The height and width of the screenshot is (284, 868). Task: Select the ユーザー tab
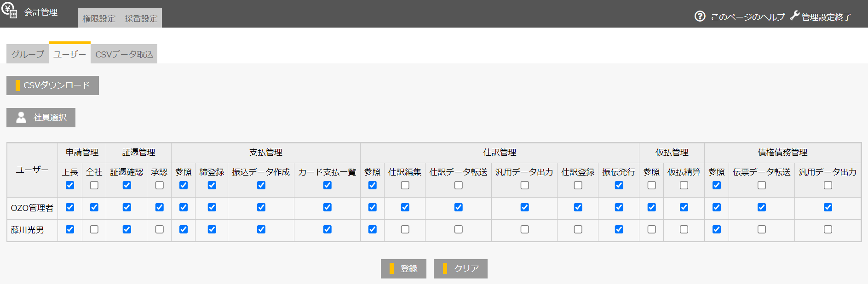pos(69,54)
